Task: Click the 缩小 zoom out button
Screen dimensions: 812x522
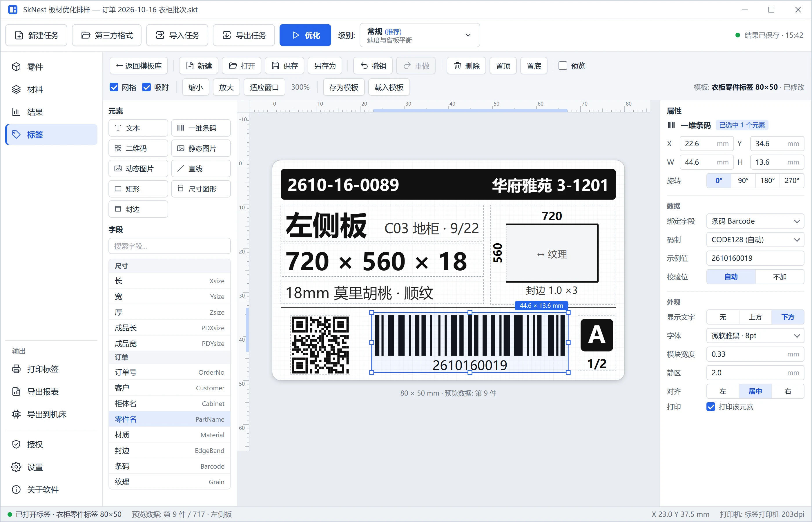Action: [195, 88]
